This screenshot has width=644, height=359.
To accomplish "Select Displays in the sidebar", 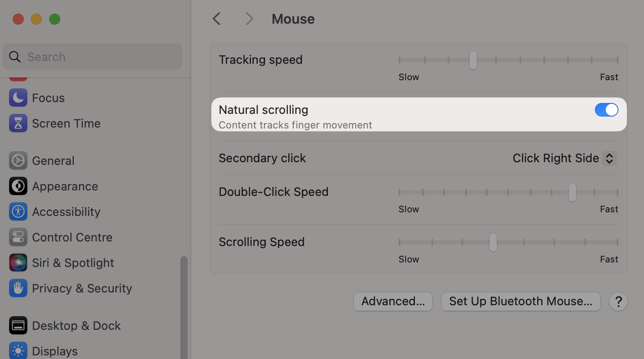I will 55,351.
